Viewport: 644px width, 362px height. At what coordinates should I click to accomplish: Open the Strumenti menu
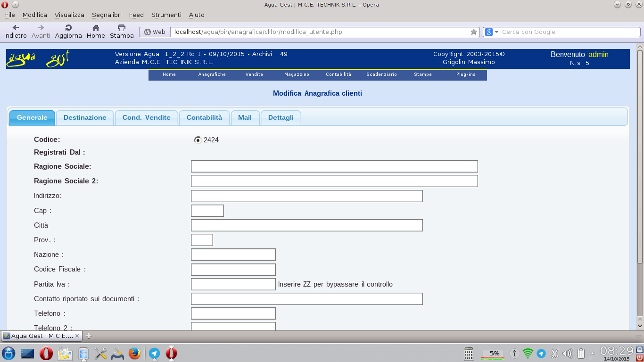(x=166, y=15)
